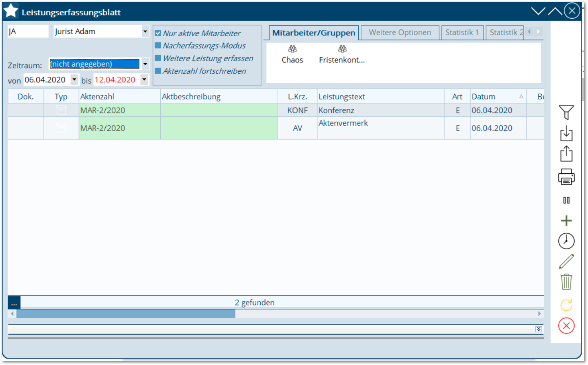The height and width of the screenshot is (365, 588).
Task: Click the scrollbar left arrow
Action: pos(12,314)
